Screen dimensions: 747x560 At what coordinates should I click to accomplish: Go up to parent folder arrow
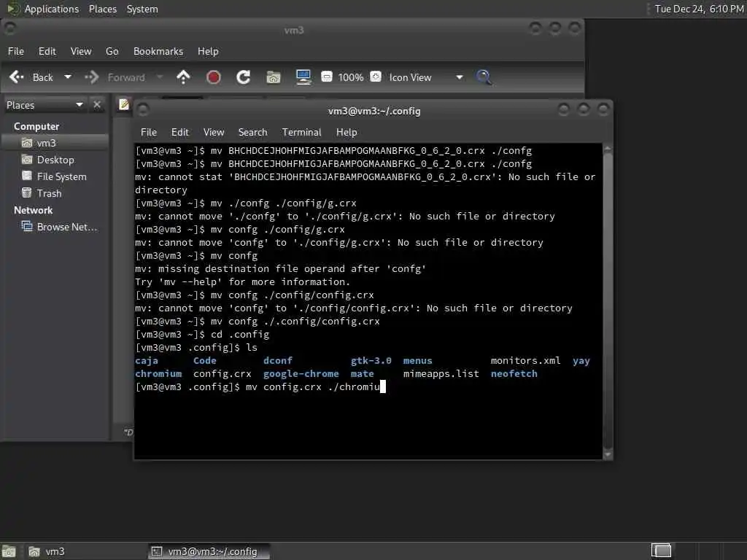(x=183, y=77)
